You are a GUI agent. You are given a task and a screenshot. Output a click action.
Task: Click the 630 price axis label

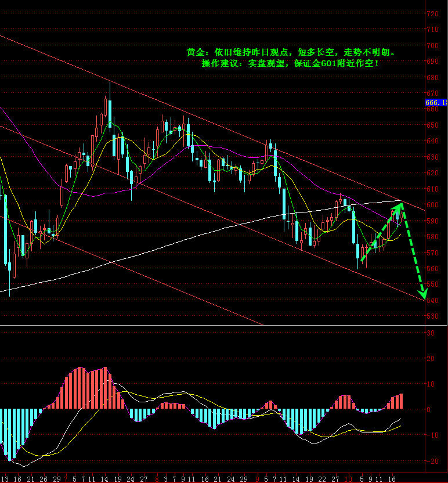coord(432,157)
